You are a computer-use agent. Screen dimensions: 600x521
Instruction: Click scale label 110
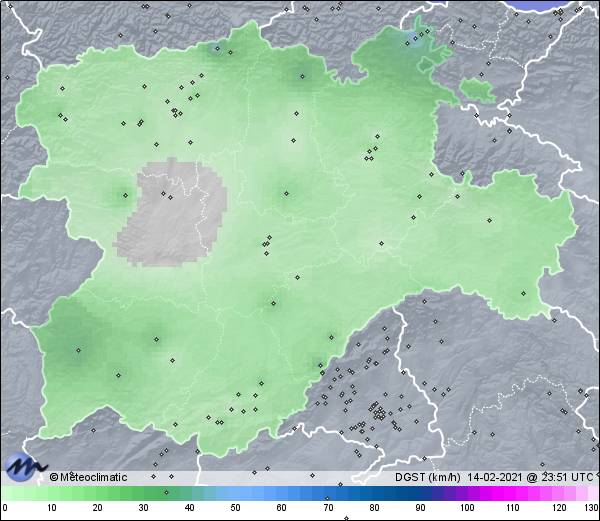[513, 508]
